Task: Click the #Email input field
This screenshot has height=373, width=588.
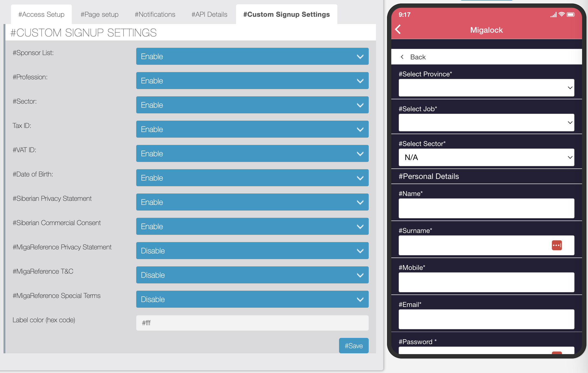Action: point(486,319)
